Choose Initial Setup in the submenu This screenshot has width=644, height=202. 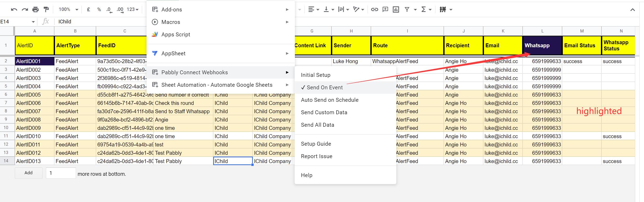click(345, 75)
